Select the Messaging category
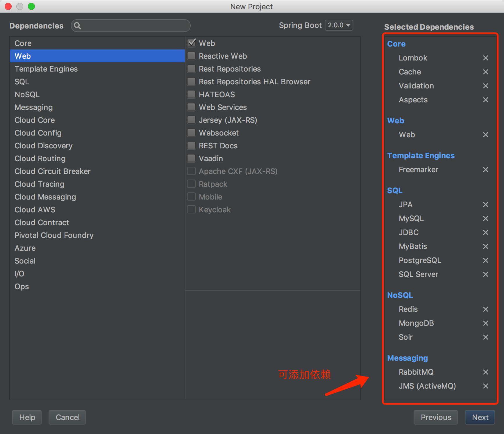504x434 pixels. click(97, 107)
